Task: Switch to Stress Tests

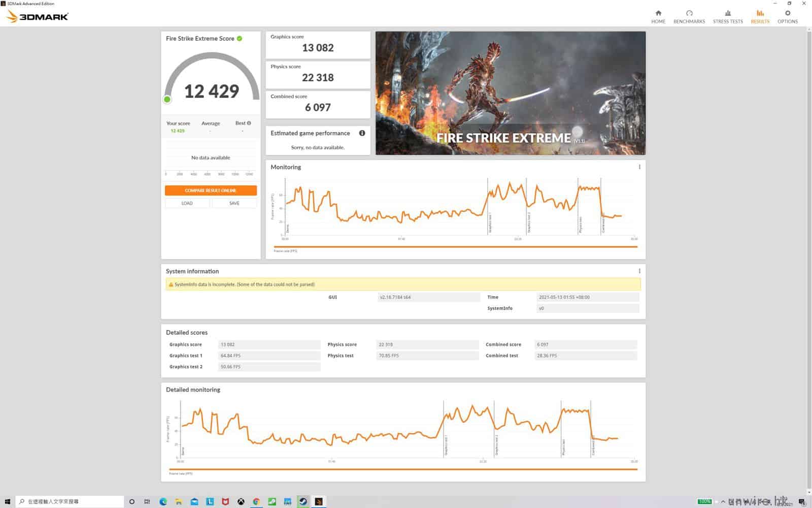Action: click(x=727, y=16)
